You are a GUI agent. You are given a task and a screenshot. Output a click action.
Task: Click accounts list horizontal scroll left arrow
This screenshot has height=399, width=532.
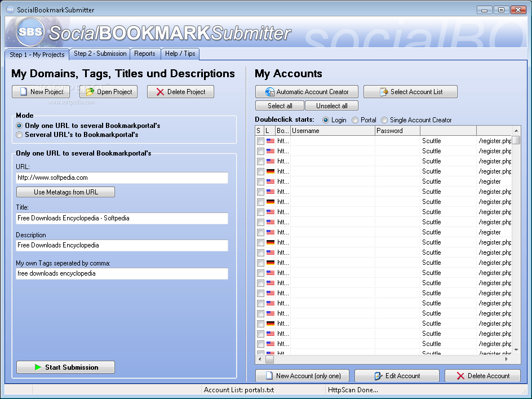click(x=260, y=359)
